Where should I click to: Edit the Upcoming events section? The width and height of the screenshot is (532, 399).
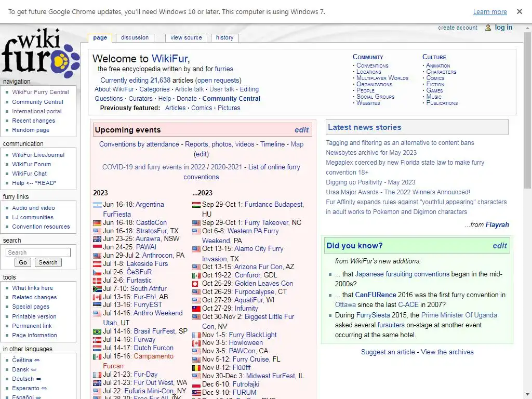(x=301, y=130)
